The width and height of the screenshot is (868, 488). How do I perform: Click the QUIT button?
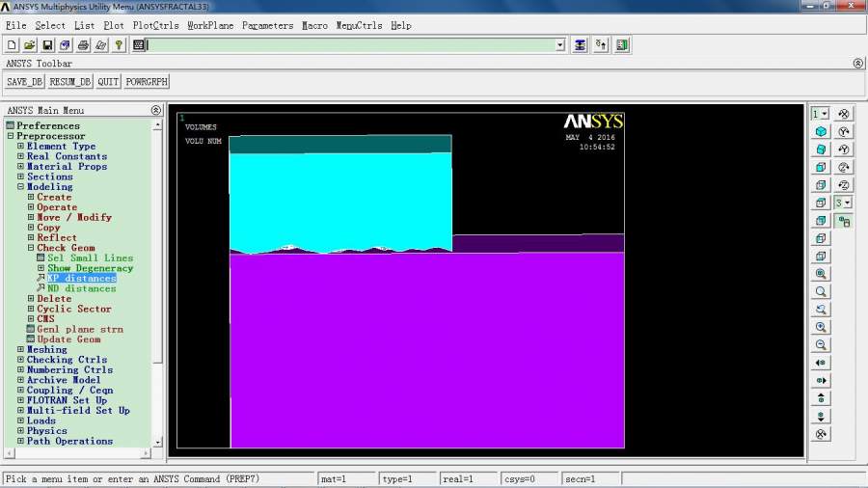[x=108, y=82]
